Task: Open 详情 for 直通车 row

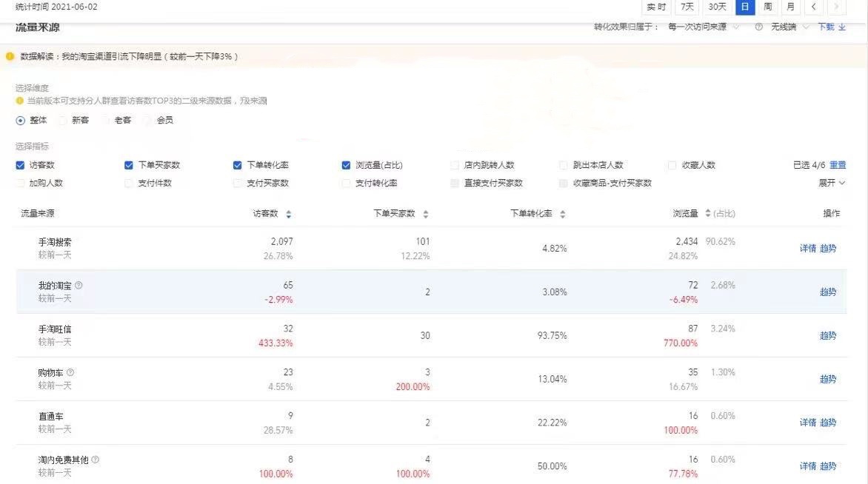Action: (808, 423)
